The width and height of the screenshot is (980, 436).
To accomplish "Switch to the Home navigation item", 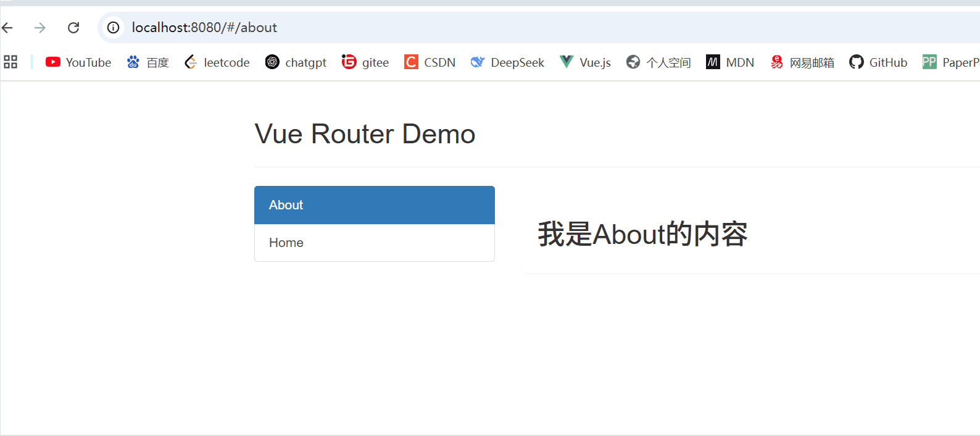I will (x=375, y=243).
